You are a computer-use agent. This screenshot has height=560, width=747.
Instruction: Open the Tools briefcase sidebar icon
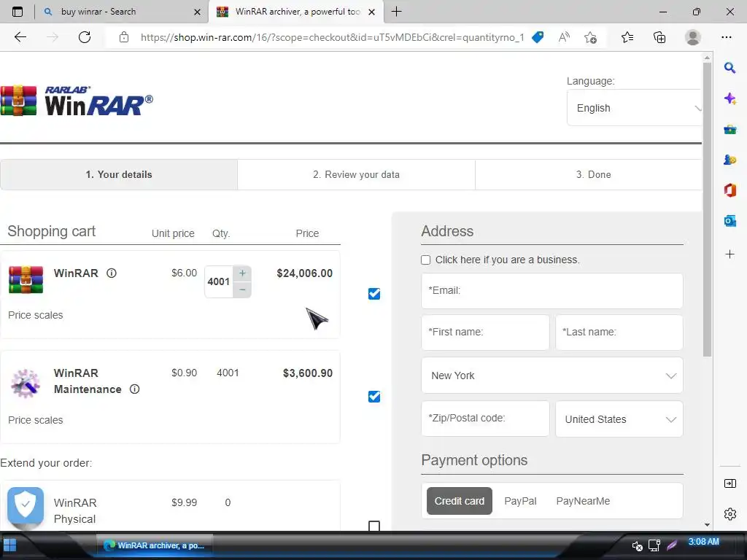point(729,130)
